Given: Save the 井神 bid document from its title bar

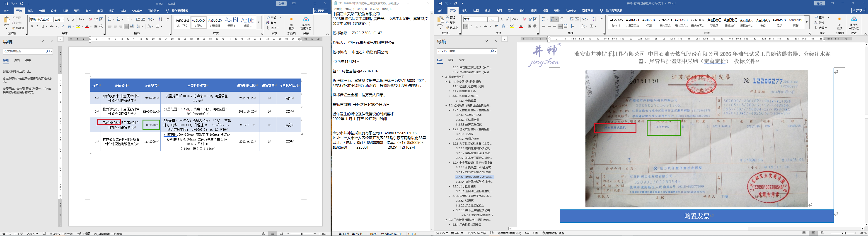Looking at the screenshot, I should click(x=440, y=3).
